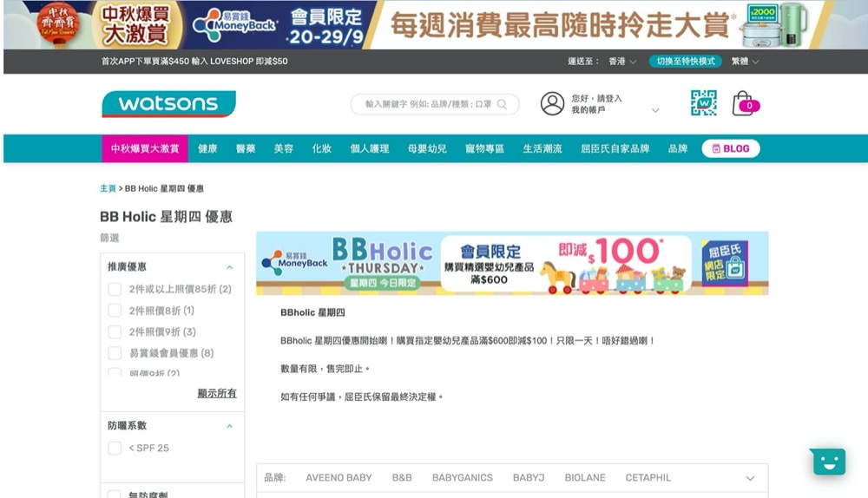Click the 切換至特快模式 button
Viewport: 868px width, 498px height.
686,62
